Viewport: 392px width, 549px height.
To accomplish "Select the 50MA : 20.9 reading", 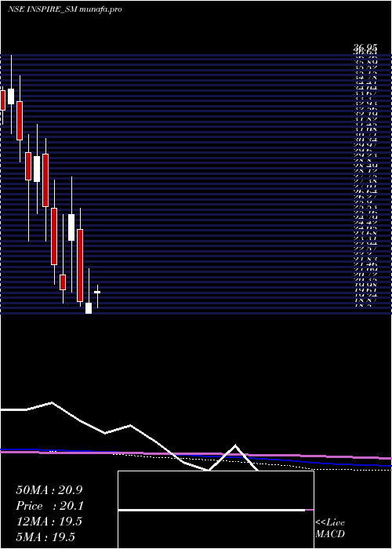I will (49, 490).
